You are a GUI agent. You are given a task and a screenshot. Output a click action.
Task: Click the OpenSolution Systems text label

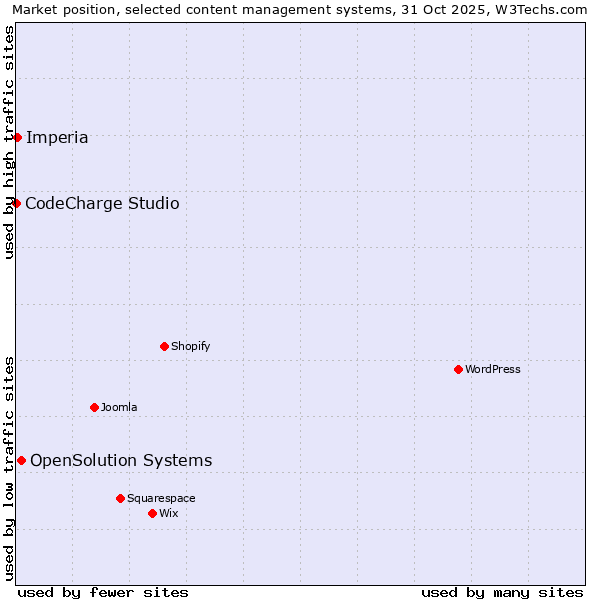pos(121,461)
